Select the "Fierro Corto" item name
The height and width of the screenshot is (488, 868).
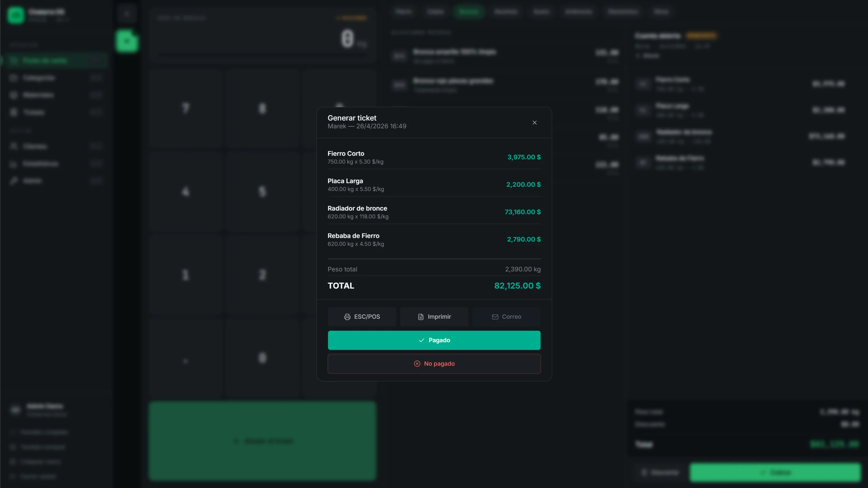coord(346,153)
